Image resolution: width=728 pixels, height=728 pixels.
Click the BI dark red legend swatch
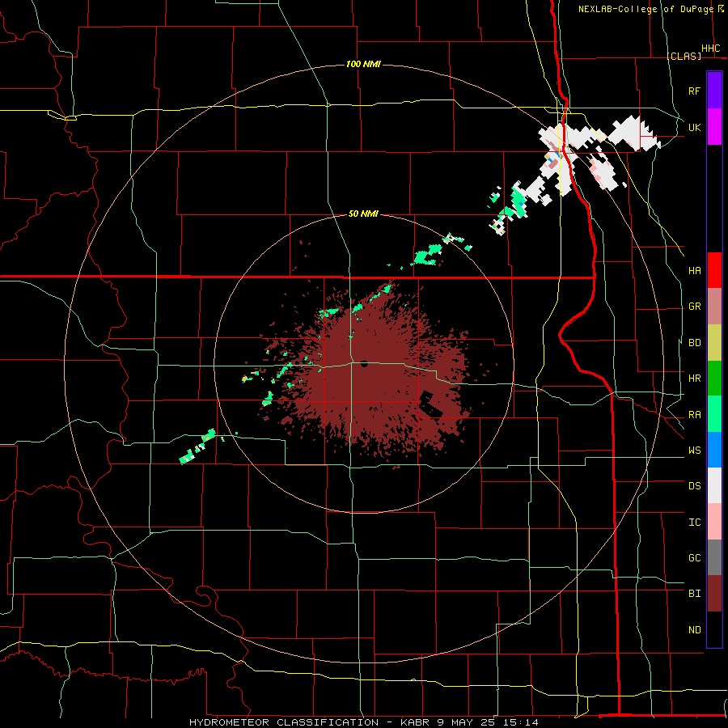tap(714, 594)
